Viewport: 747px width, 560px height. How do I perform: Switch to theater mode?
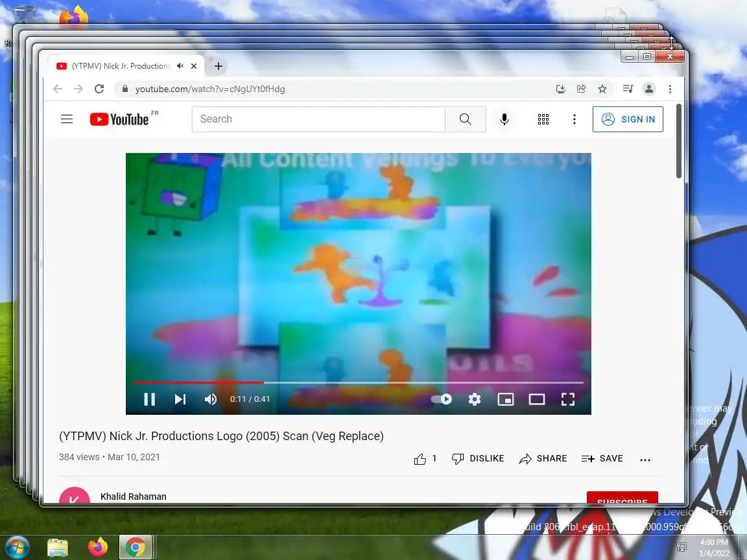point(537,399)
